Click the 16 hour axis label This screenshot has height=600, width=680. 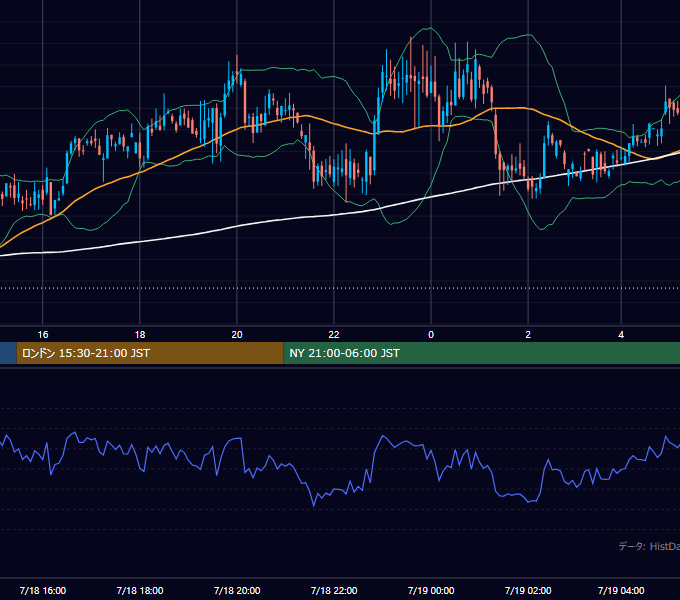pos(42,335)
